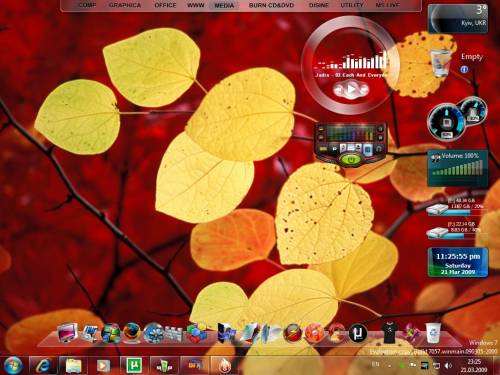Viewport: 500px width, 375px height.
Task: Mute sound via tray speaker icon
Action: pos(449,366)
